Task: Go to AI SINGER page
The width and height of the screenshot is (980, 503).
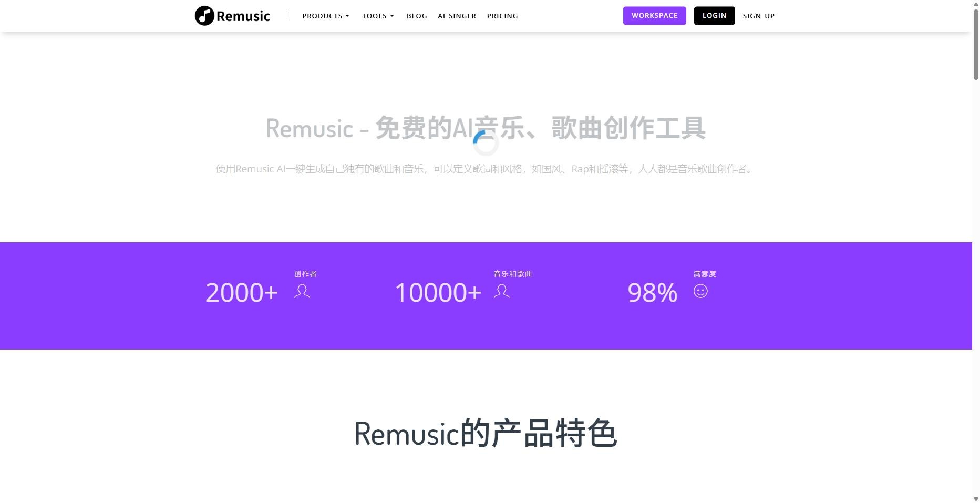Action: coord(457,16)
